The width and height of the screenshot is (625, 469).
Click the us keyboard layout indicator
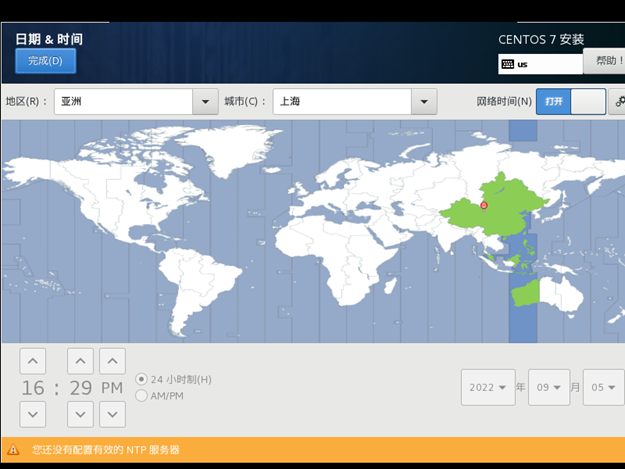tap(540, 64)
